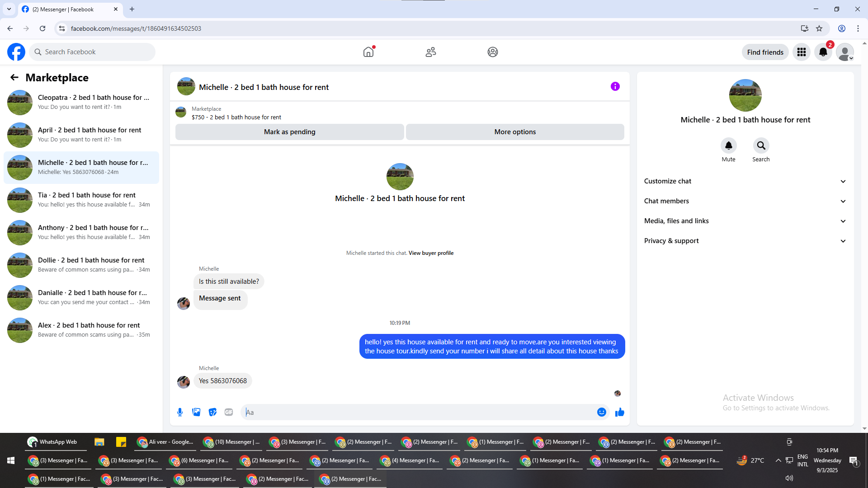Image resolution: width=868 pixels, height=488 pixels.
Task: Open Chrome three-dot menu
Action: coord(858,28)
